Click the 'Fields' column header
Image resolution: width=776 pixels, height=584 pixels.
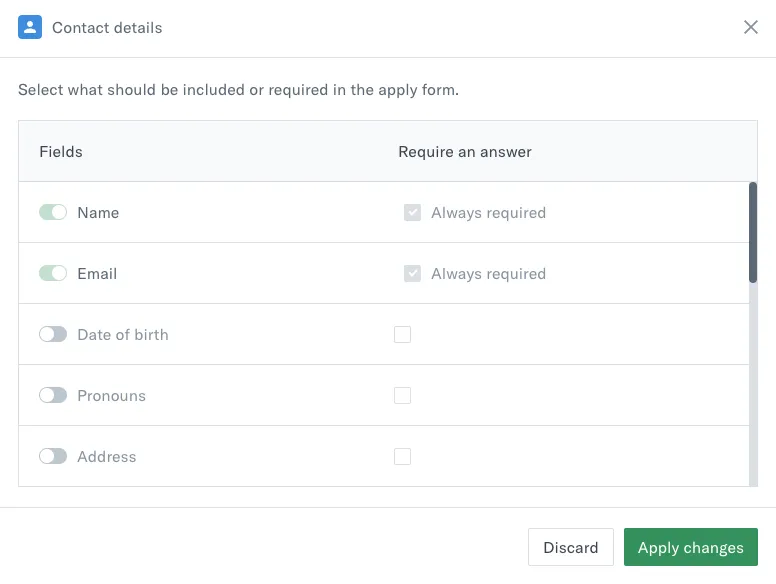(x=61, y=152)
